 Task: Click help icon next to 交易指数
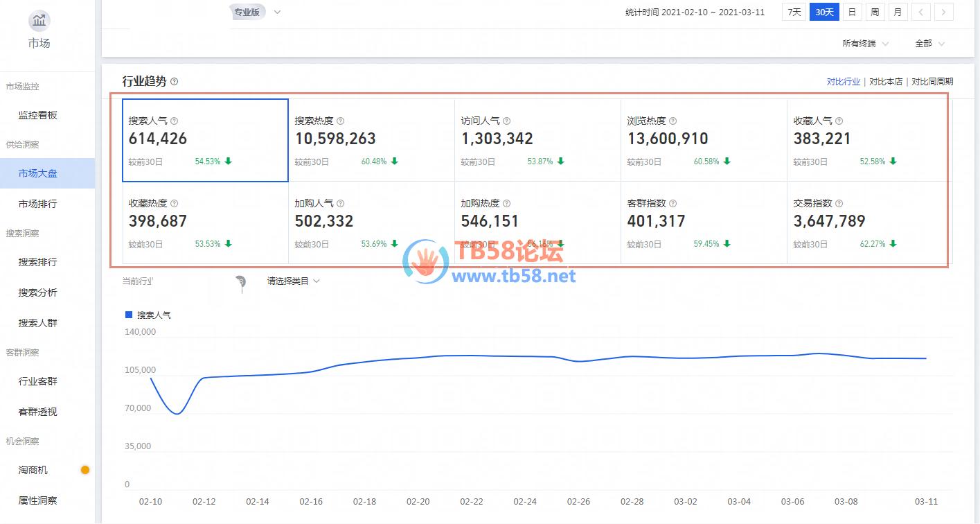[839, 204]
